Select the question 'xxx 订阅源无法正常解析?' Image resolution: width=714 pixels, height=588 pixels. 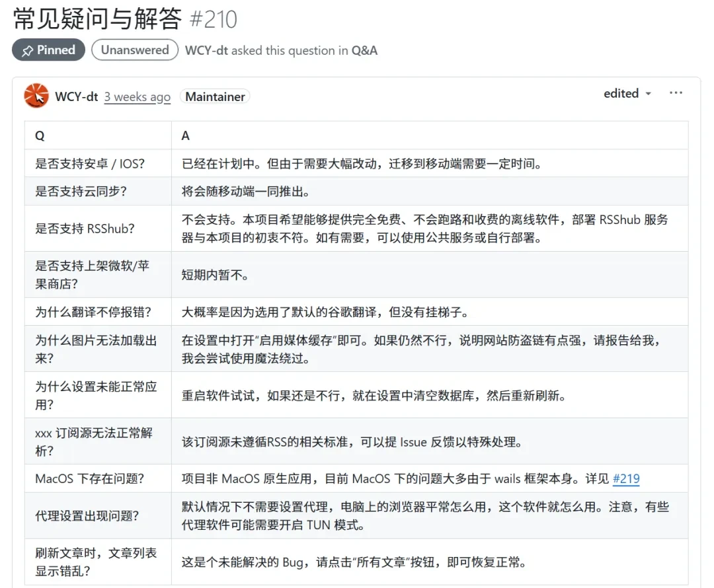pos(94,442)
